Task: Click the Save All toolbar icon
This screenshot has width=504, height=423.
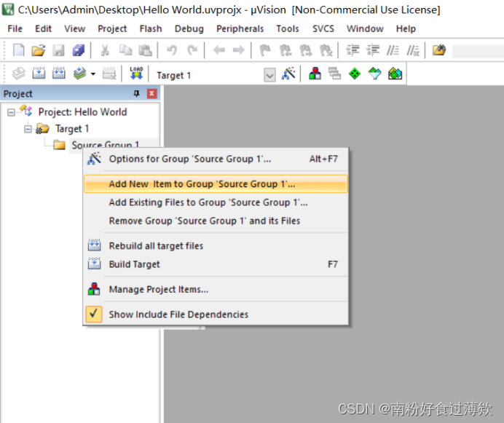Action: (x=79, y=50)
